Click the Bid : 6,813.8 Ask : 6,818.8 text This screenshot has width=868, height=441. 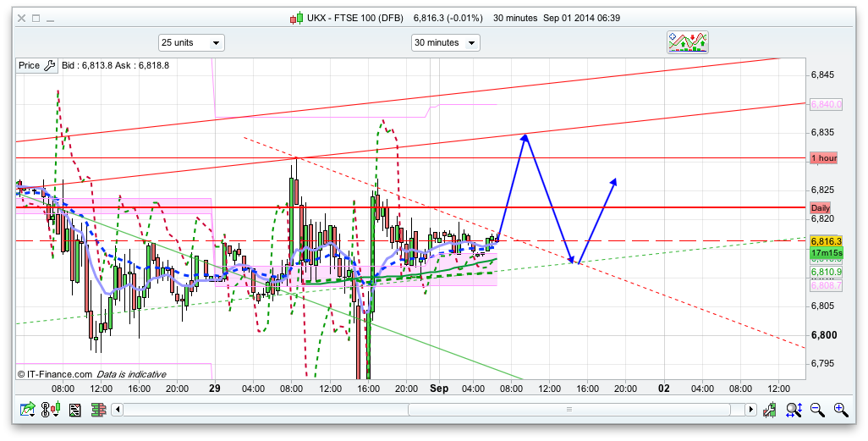pyautogui.click(x=115, y=65)
